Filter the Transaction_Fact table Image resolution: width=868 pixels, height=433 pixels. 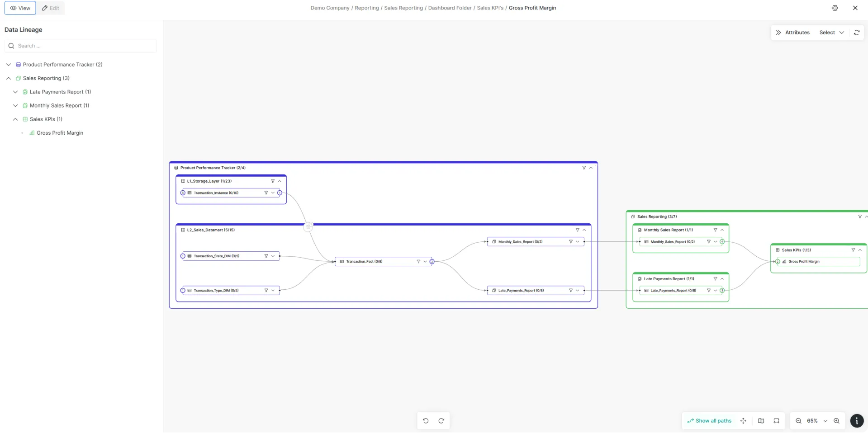tap(418, 262)
